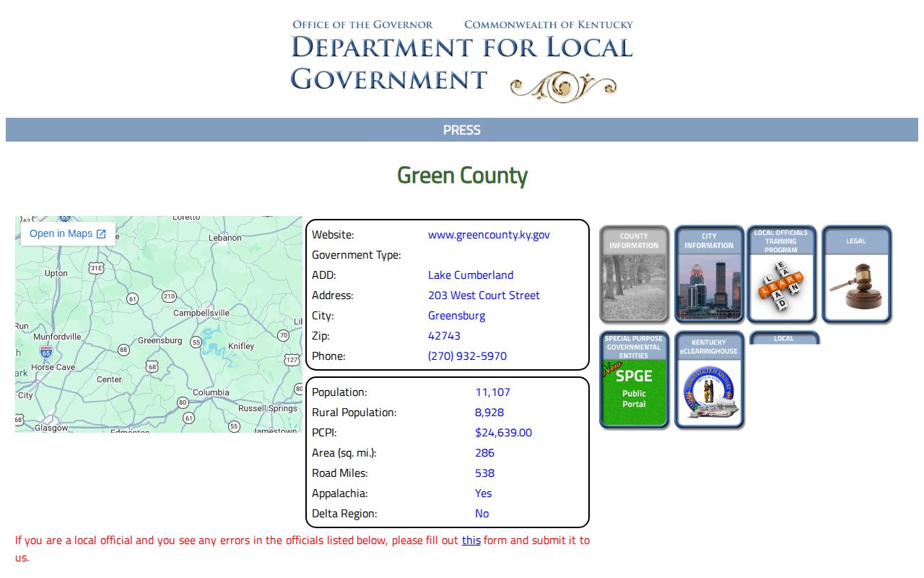Image resolution: width=924 pixels, height=578 pixels.
Task: Click the Appalachia value Yes
Action: coord(483,493)
